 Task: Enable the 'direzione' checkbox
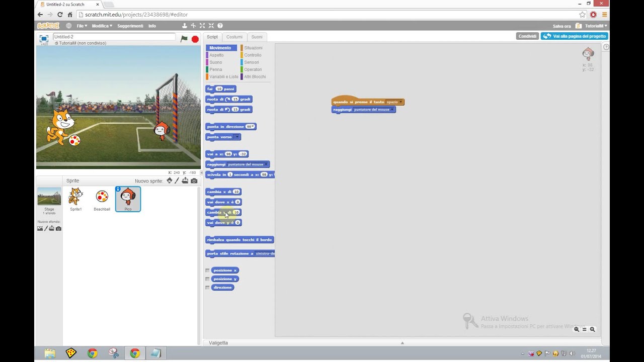click(x=207, y=288)
